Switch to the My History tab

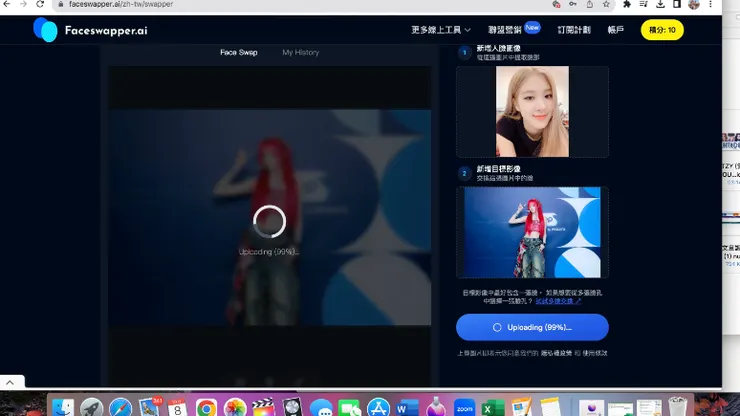[301, 52]
